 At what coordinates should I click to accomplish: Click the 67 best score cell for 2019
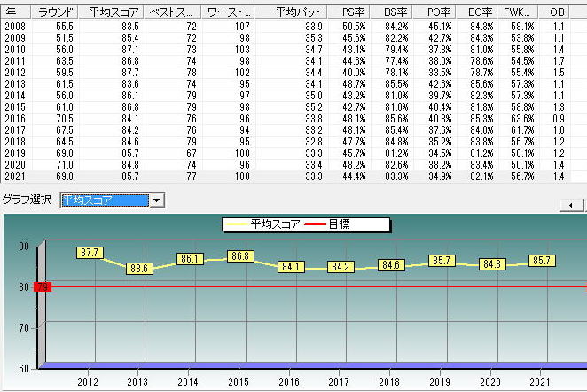point(192,153)
